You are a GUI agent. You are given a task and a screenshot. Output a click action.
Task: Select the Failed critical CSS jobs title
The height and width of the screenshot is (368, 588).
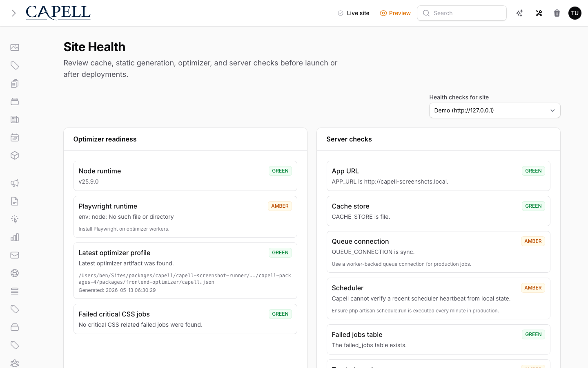(x=114, y=314)
